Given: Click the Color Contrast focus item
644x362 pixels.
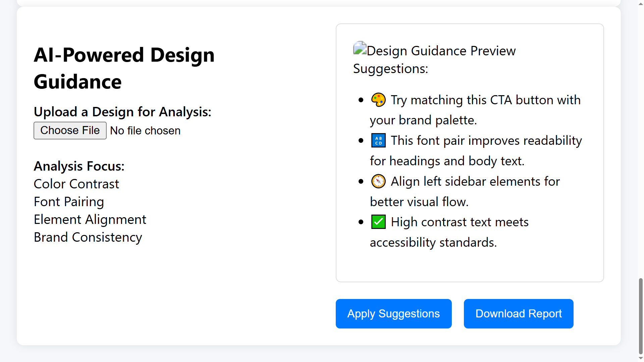Looking at the screenshot, I should pos(76,184).
